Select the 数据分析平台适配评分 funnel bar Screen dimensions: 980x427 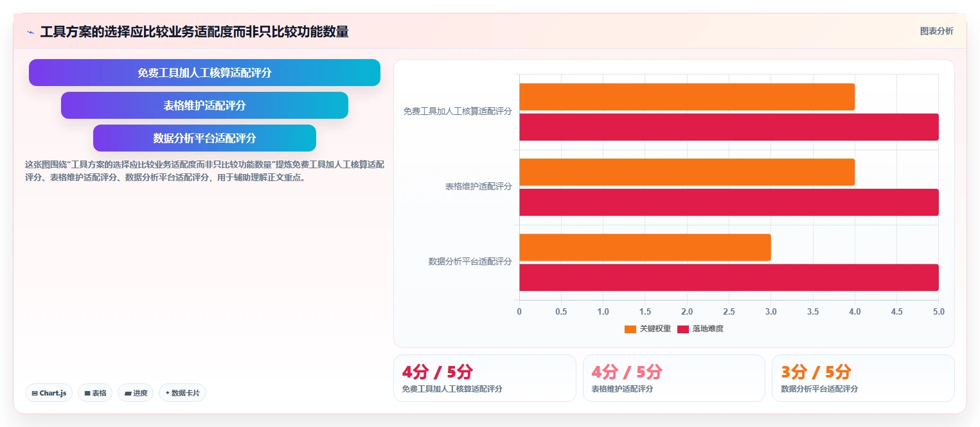[x=204, y=138]
